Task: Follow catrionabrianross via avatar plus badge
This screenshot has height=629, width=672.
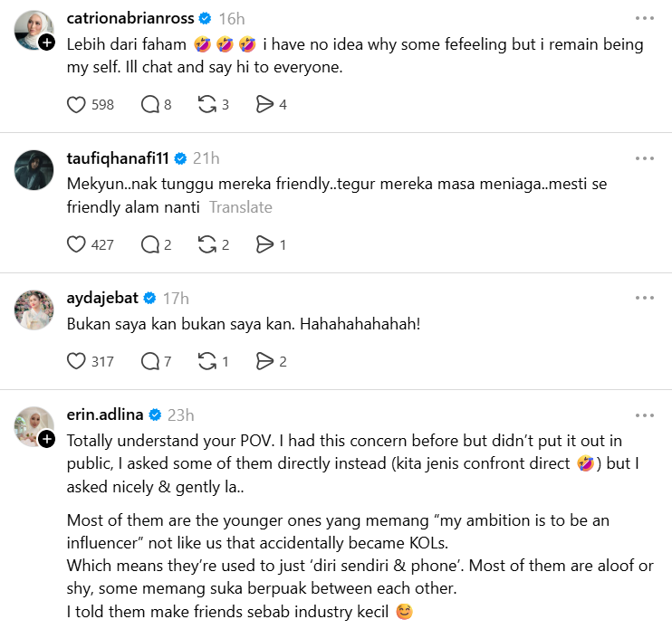Action: coord(47,42)
